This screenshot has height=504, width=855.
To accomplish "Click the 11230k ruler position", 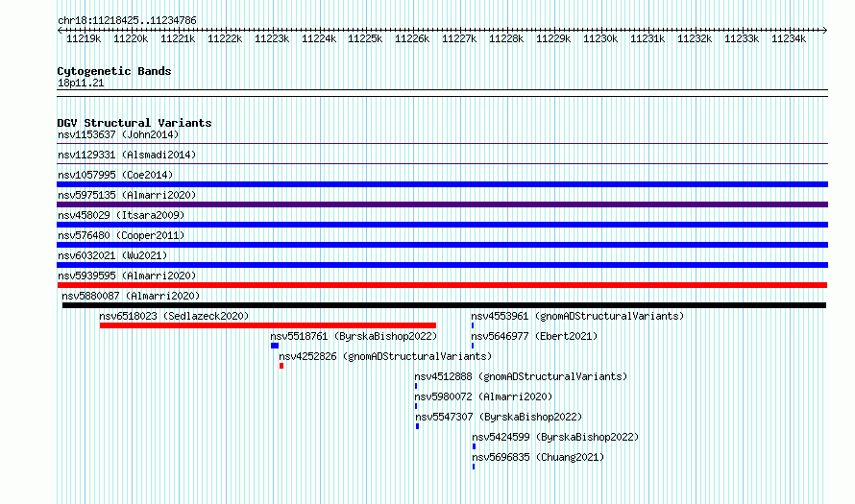I will 600,38.
